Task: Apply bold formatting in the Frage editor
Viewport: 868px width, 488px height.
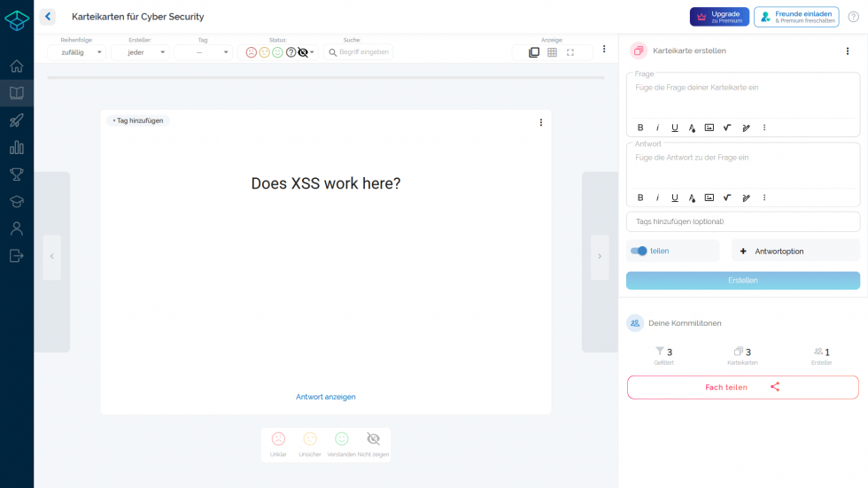Action: click(x=640, y=128)
